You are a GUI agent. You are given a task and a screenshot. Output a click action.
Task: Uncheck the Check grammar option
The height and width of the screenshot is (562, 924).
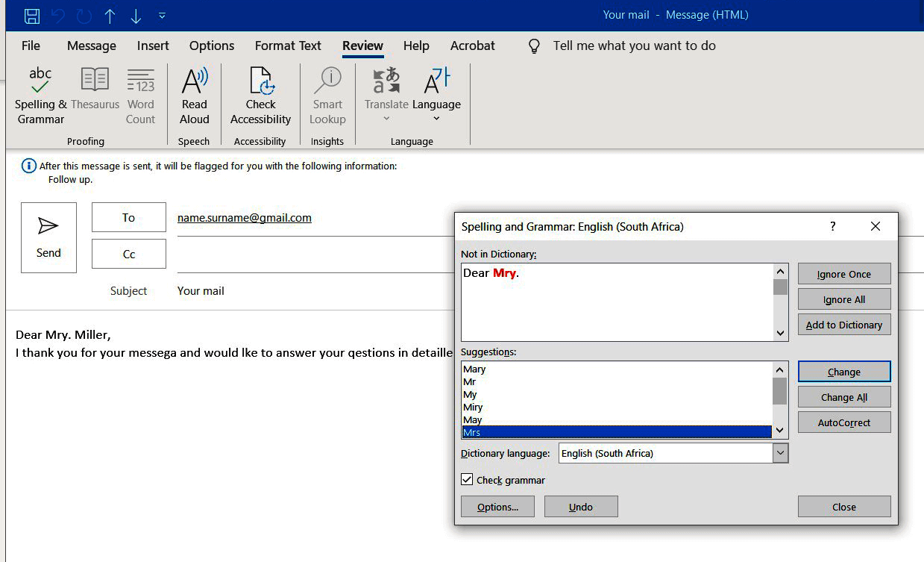click(x=467, y=480)
